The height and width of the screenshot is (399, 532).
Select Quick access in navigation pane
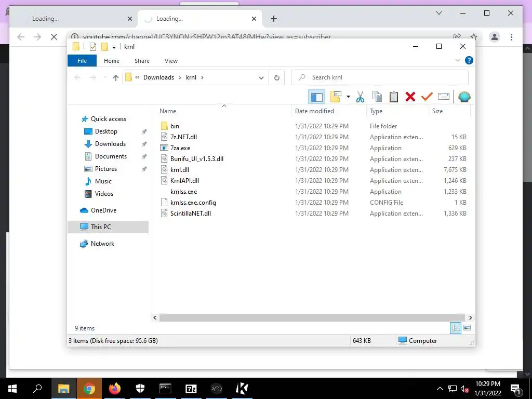pyautogui.click(x=108, y=119)
